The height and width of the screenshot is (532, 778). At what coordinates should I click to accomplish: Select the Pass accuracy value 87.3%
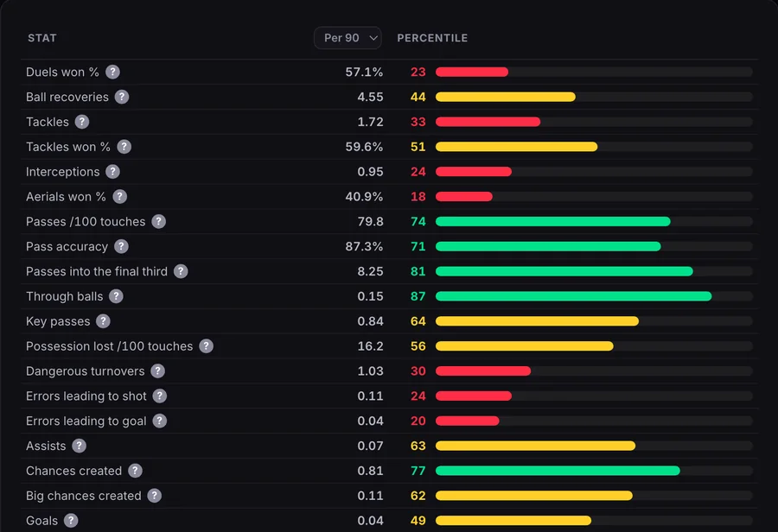[364, 246]
